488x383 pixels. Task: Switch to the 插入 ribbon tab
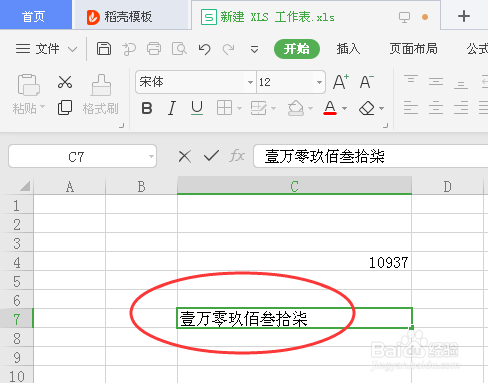tap(348, 49)
